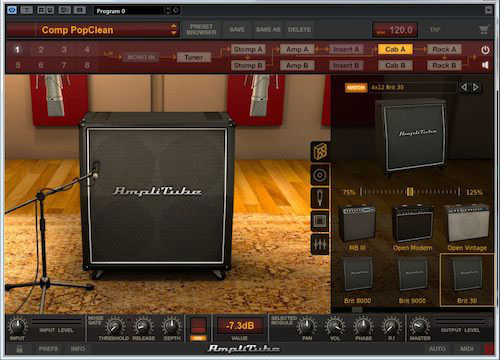Click the MASTER knob
Viewport: 500px width, 360px height.
pyautogui.click(x=420, y=327)
